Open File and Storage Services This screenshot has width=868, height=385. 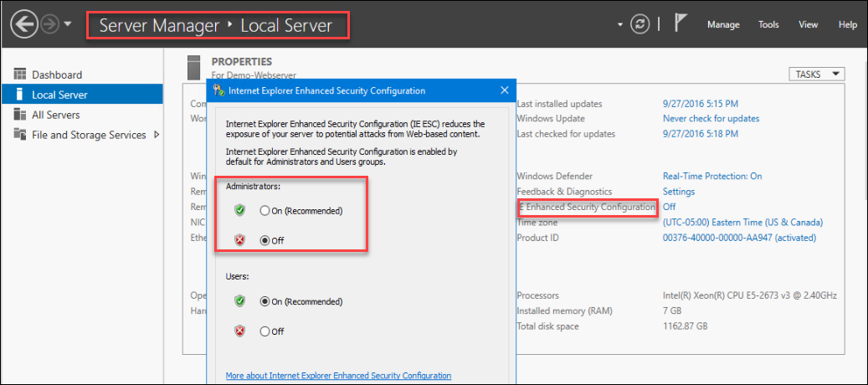[x=89, y=135]
